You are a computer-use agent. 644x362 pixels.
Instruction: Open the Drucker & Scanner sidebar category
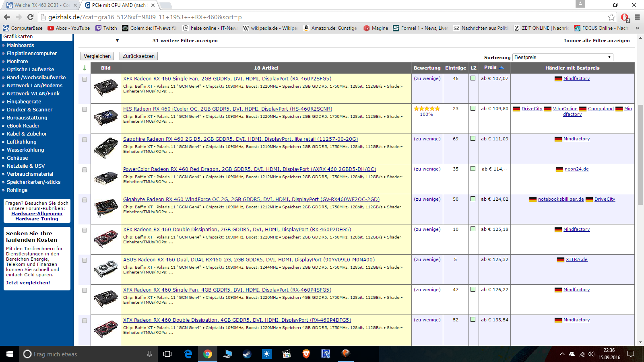29,110
